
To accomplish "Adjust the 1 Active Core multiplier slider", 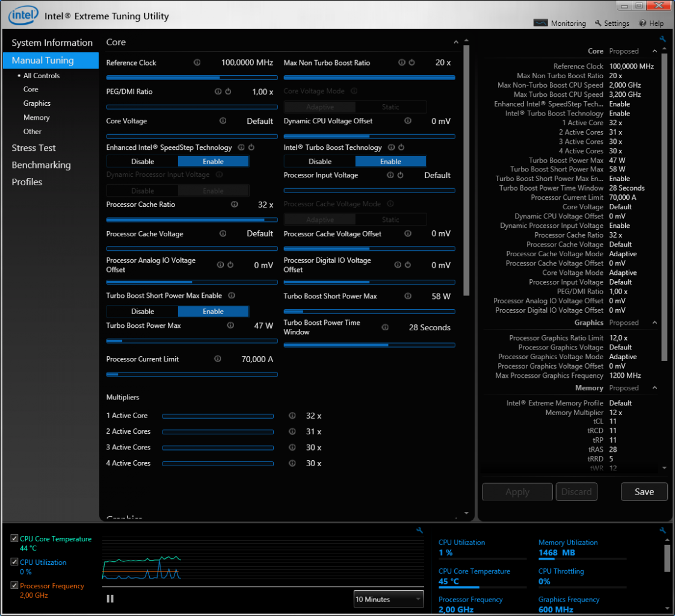I will 218,416.
